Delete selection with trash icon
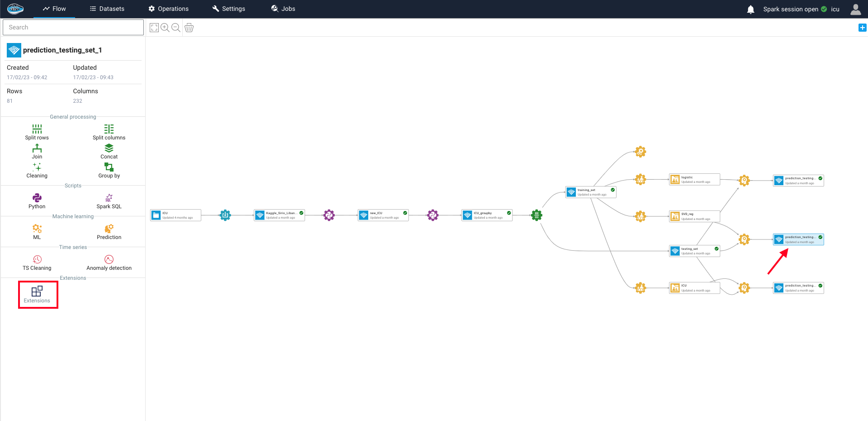 click(189, 28)
